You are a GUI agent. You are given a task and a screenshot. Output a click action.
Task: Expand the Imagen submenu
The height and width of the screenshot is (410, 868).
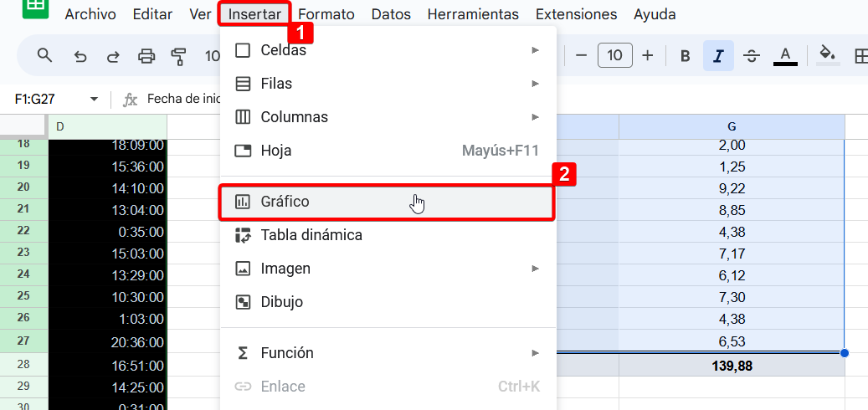pyautogui.click(x=386, y=269)
